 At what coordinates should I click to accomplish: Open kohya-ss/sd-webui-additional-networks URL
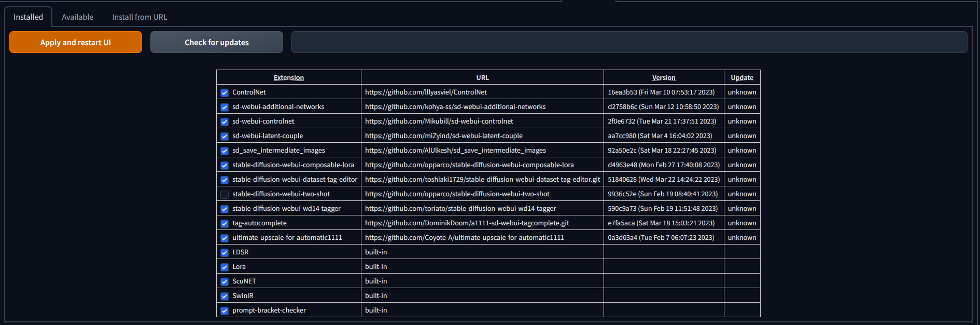[455, 106]
